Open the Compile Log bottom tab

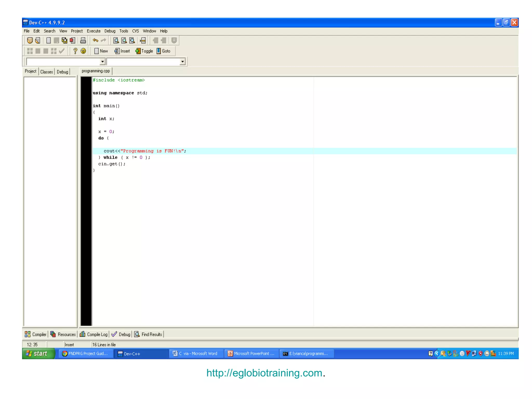[94, 334]
